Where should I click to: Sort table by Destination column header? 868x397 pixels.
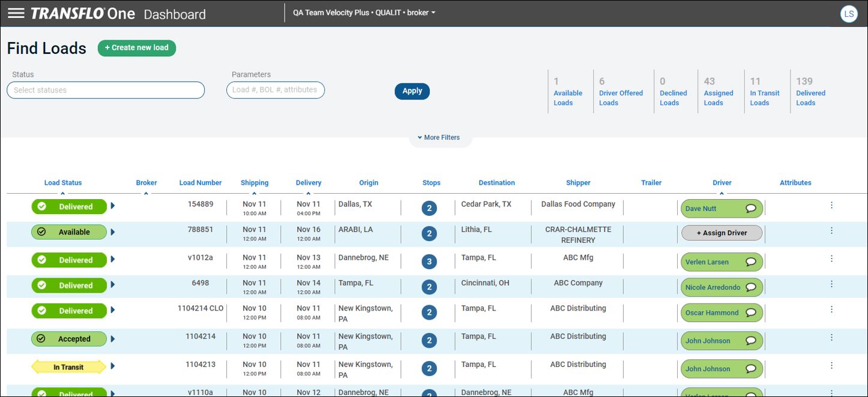click(496, 183)
